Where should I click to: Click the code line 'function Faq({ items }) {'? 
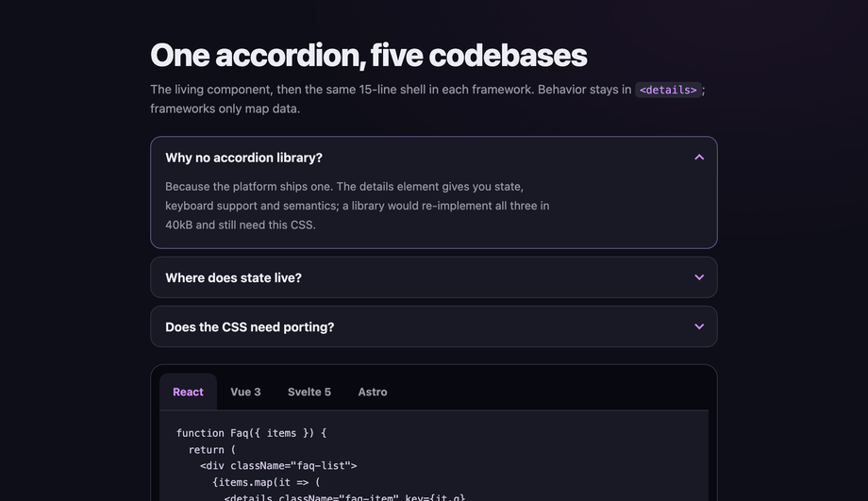251,433
